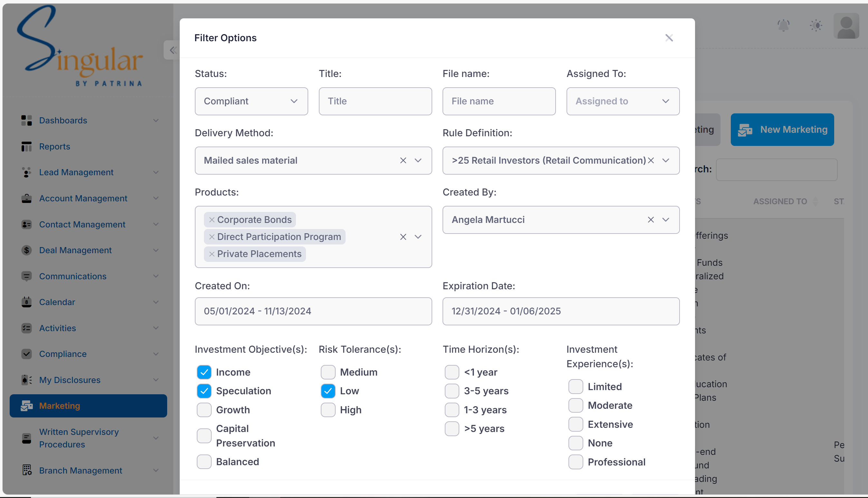Open notifications via the bell icon

pyautogui.click(x=783, y=26)
